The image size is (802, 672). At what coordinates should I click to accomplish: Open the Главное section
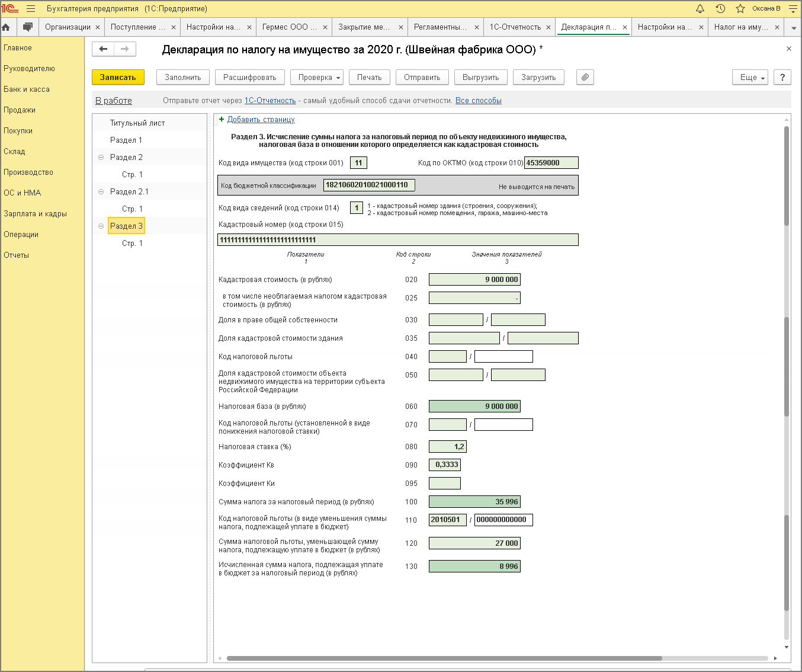tap(18, 48)
